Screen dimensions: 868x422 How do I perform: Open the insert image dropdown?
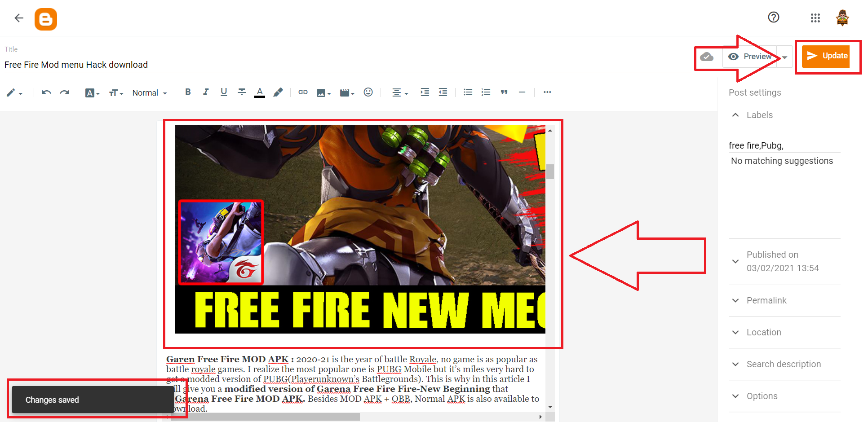coord(323,93)
